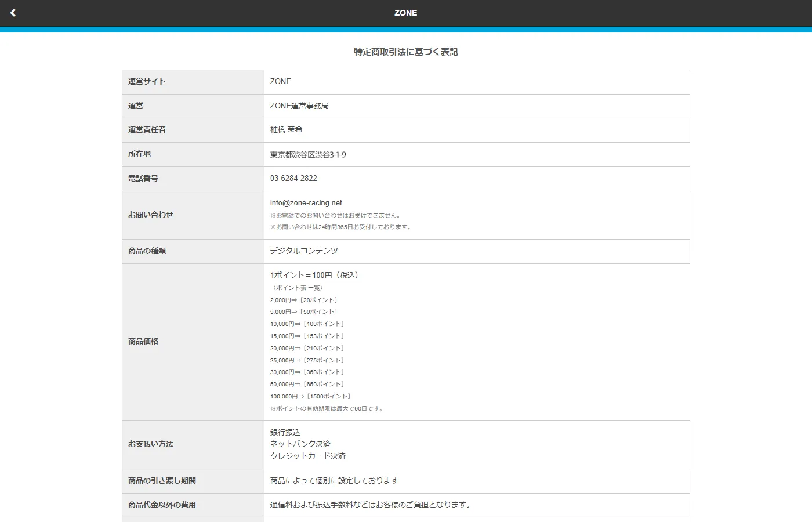Select 商品によって個別に設定しております text

click(334, 480)
